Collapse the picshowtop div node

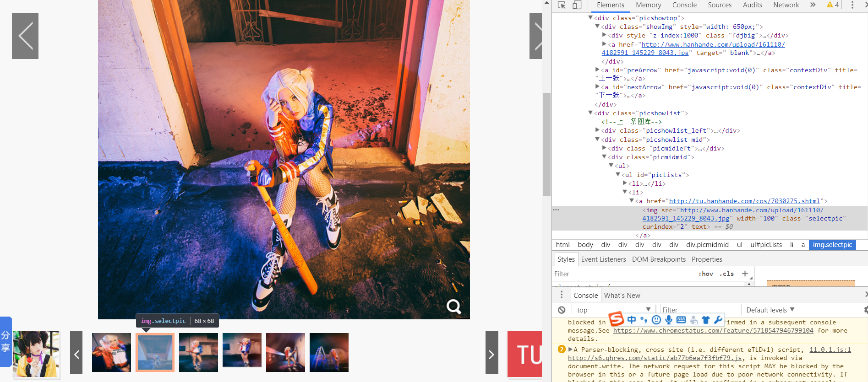point(590,17)
